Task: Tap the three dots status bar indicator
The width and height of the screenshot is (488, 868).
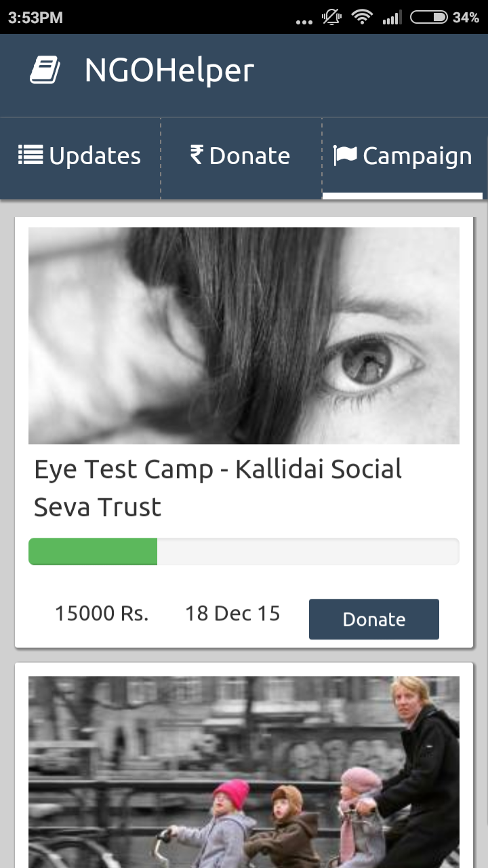Action: 305,22
